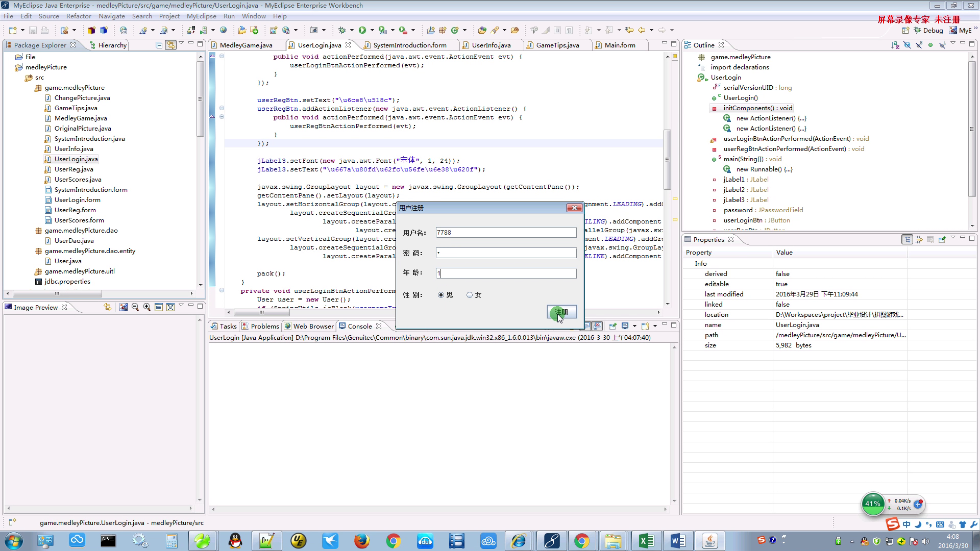
Task: Open dropdown arrow next to New button
Action: coord(22,30)
